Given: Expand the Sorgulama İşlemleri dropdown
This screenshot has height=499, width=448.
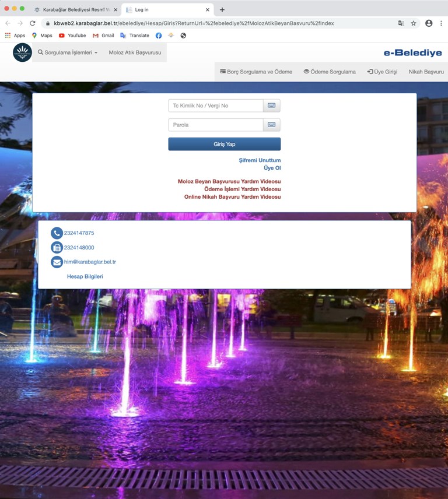Looking at the screenshot, I should point(68,52).
